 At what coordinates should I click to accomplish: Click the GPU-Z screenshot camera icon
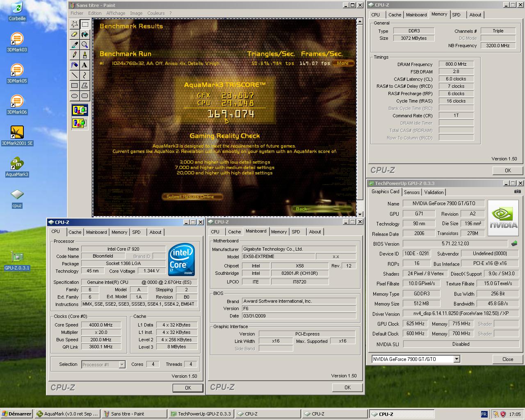point(518,192)
